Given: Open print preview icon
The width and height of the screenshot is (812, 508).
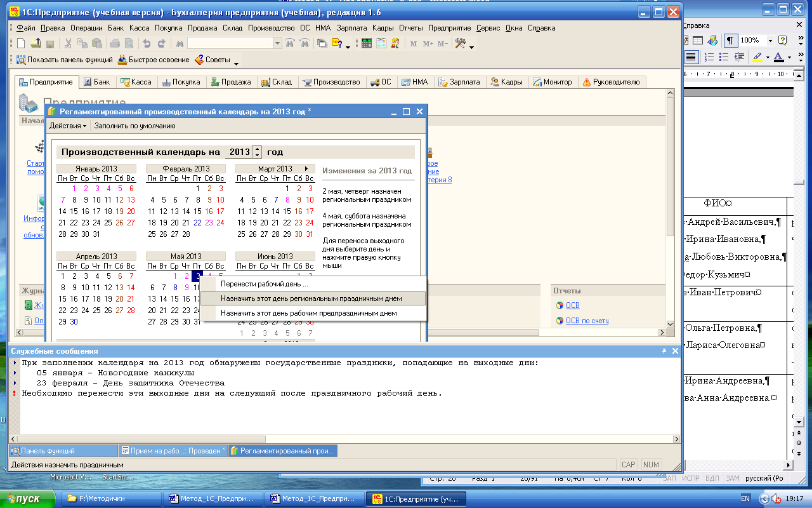Looking at the screenshot, I should tap(129, 43).
